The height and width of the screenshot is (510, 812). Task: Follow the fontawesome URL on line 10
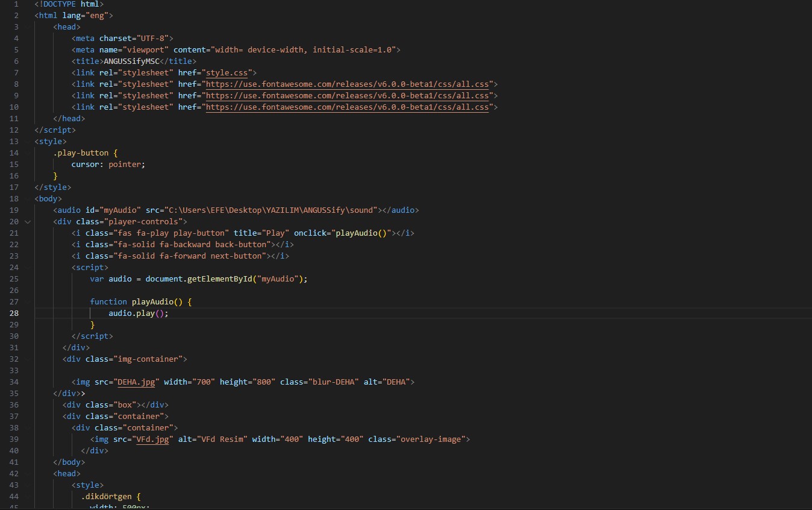(347, 107)
